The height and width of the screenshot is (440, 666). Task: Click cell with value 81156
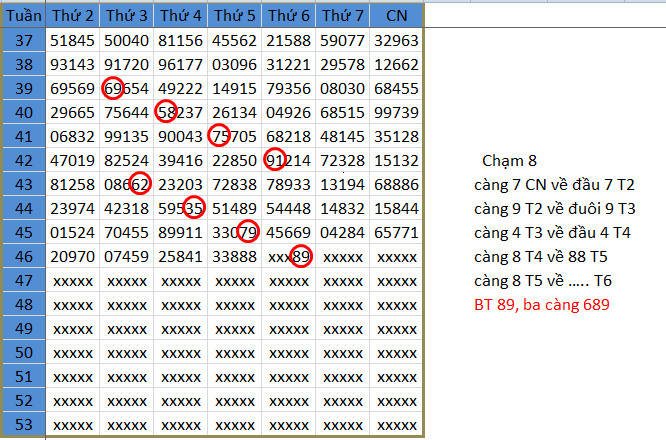(x=181, y=40)
